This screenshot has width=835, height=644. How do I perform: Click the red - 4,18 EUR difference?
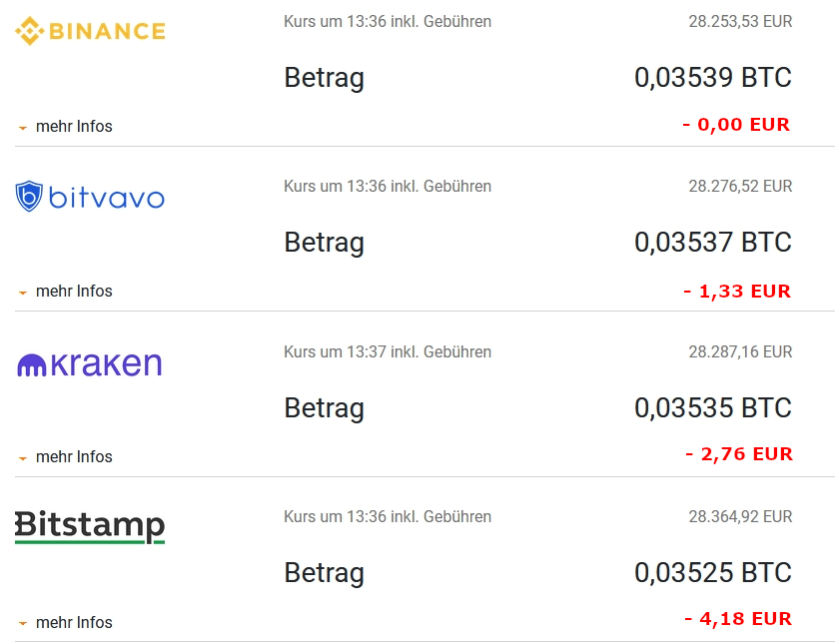click(x=738, y=619)
